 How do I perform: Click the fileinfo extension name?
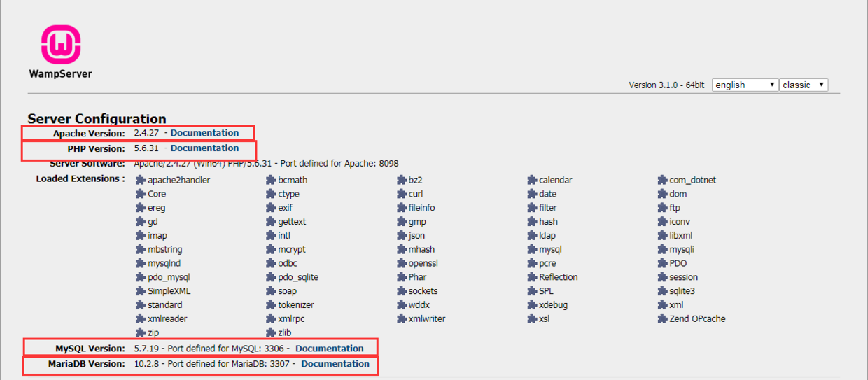(422, 208)
